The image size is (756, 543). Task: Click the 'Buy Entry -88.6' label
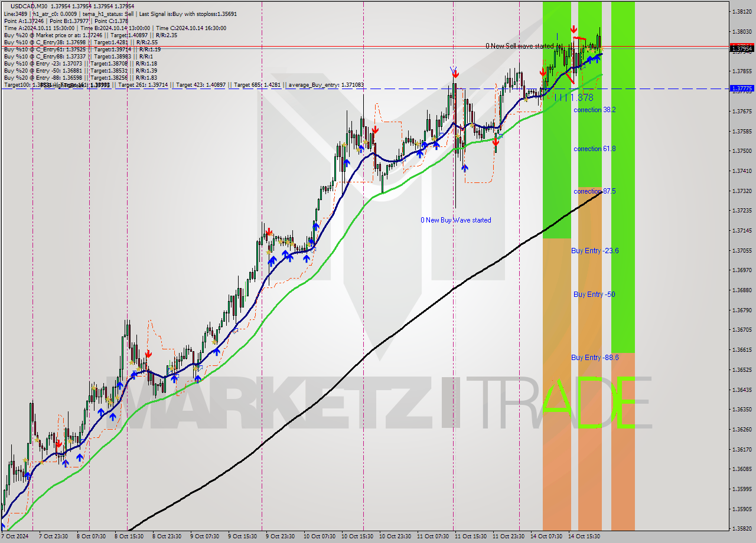coord(595,358)
